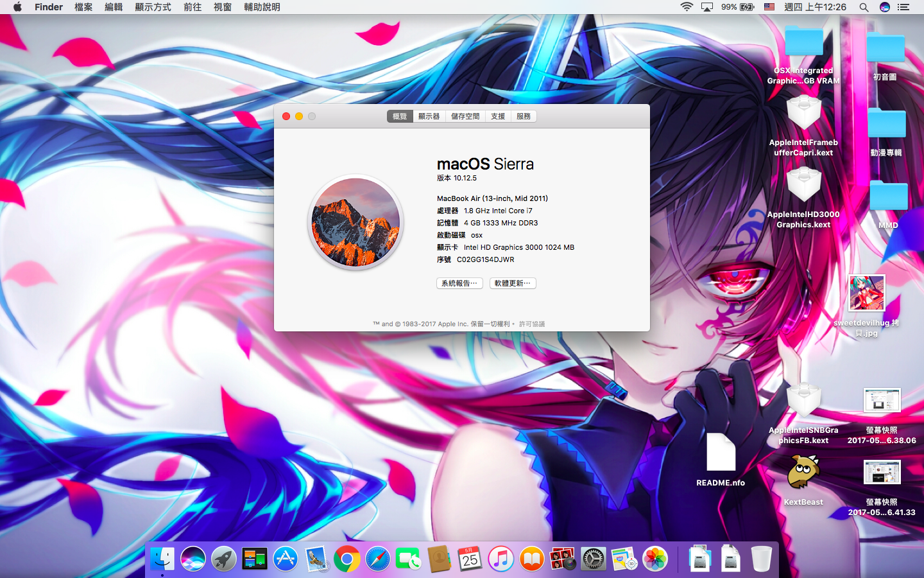Image resolution: width=924 pixels, height=578 pixels.
Task: Switch to the 服務 tab
Action: pyautogui.click(x=524, y=116)
